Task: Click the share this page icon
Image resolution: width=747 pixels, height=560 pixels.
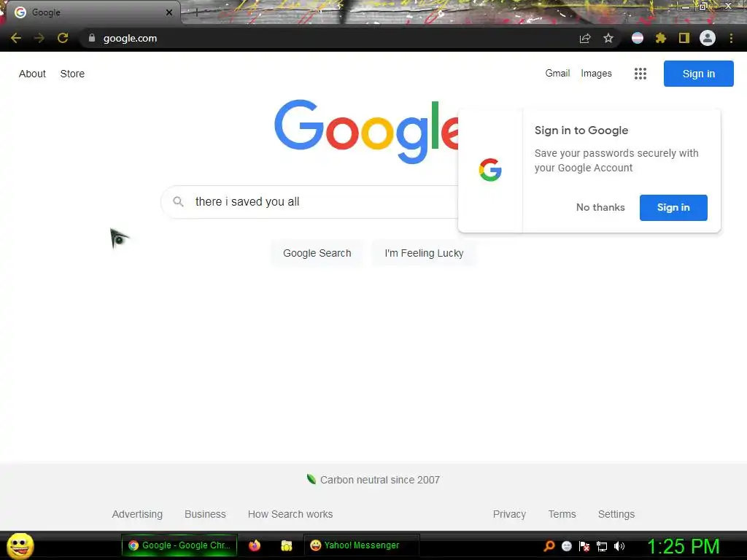Action: [x=585, y=38]
